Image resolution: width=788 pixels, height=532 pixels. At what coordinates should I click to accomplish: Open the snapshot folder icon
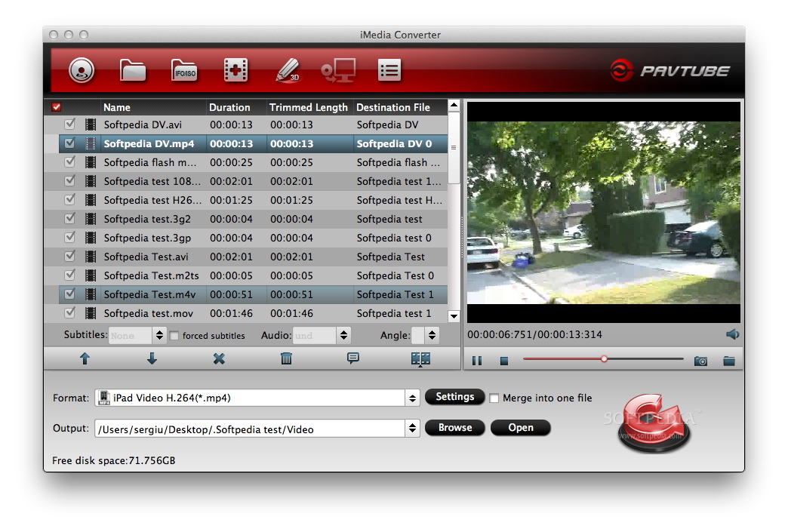pyautogui.click(x=729, y=361)
